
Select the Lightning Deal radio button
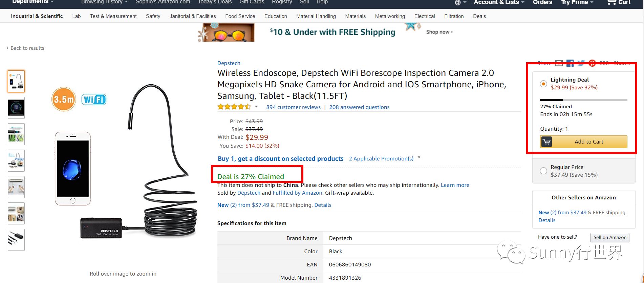click(543, 84)
